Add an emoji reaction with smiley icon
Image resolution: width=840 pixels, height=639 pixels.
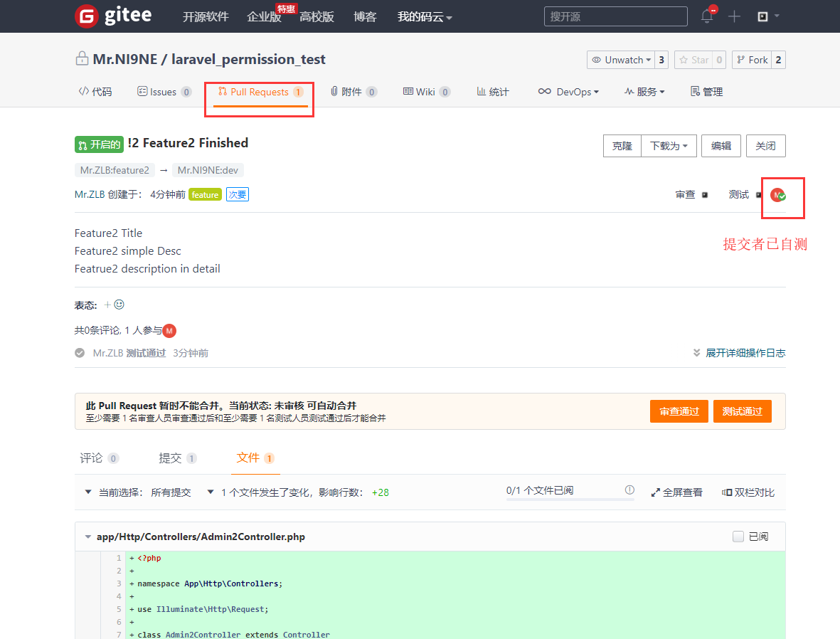[119, 305]
